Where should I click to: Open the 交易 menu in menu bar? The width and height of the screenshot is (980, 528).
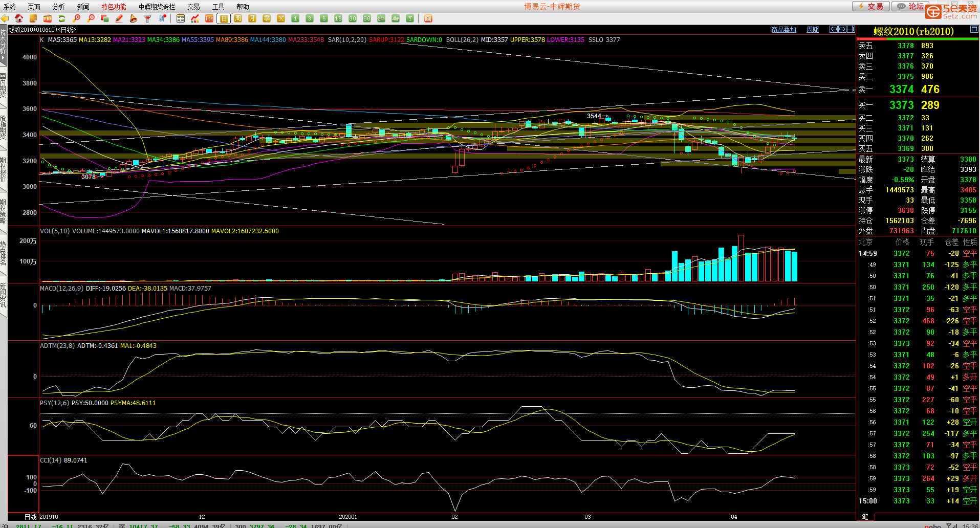tap(193, 7)
